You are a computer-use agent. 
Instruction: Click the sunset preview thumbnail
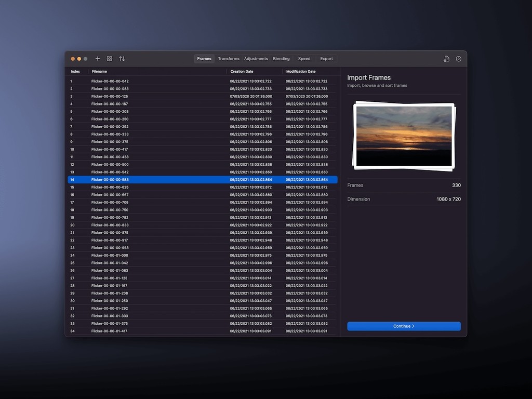403,136
